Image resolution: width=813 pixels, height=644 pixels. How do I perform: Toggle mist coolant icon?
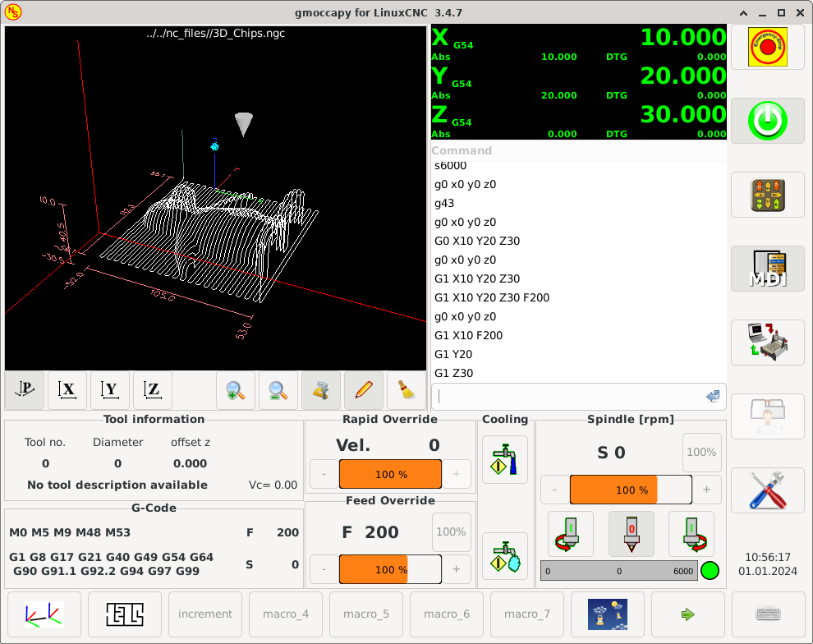pos(505,556)
